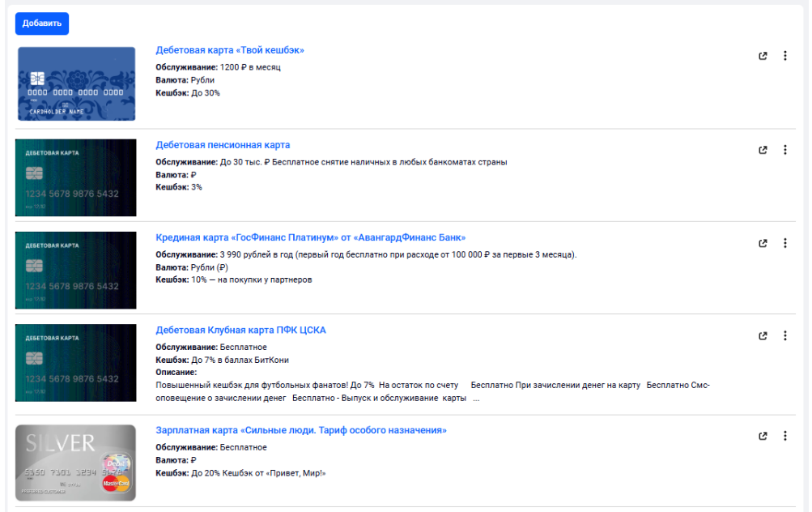Click the blue patterned «Твой кешбэк» card image
Image resolution: width=812 pixels, height=512 pixels.
pos(77,84)
